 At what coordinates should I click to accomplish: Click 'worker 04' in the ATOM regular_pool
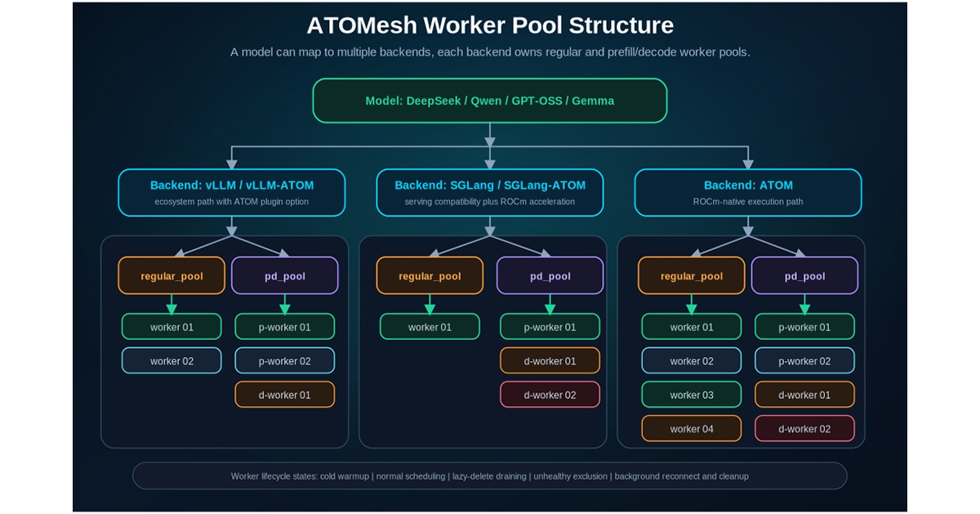pyautogui.click(x=691, y=428)
